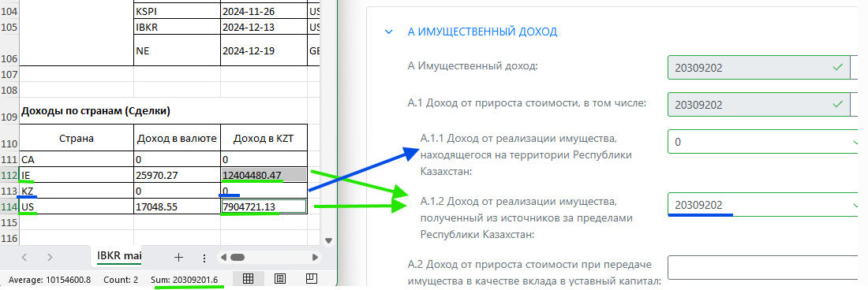This screenshot has width=868, height=290.
Task: Go to next sheet with right arrow
Action: (x=50, y=257)
